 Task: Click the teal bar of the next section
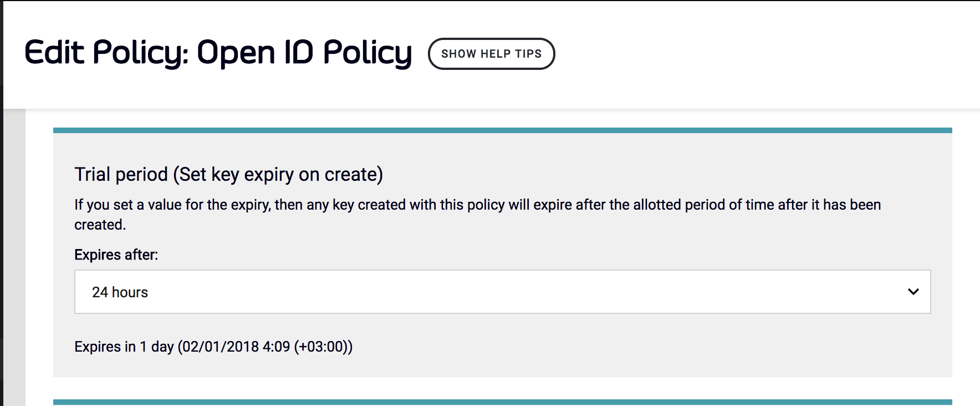click(x=502, y=402)
